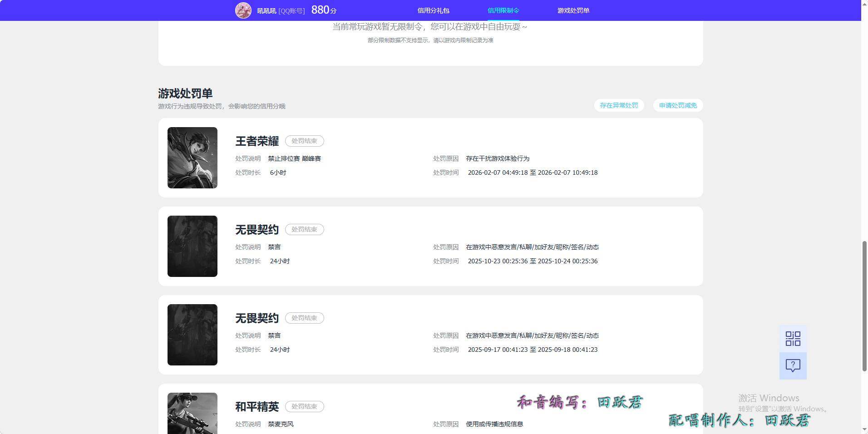The width and height of the screenshot is (868, 434).
Task: Click the text 禁麦克风
Action: 281,424
